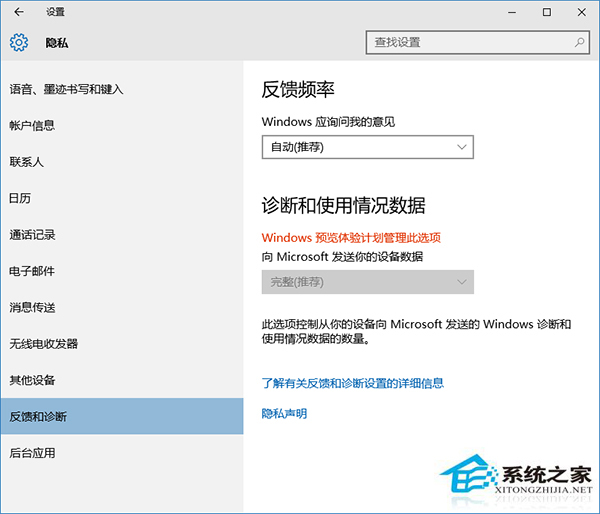Go back using the arrow icon
600x514 pixels.
[18, 12]
